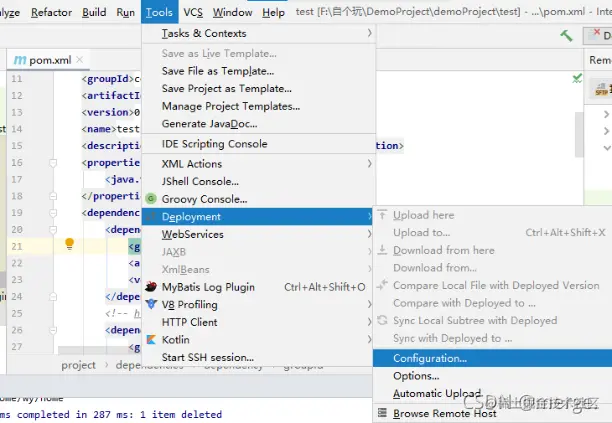Select Tasks & Contexts menu item
This screenshot has height=423, width=612.
tap(258, 33)
